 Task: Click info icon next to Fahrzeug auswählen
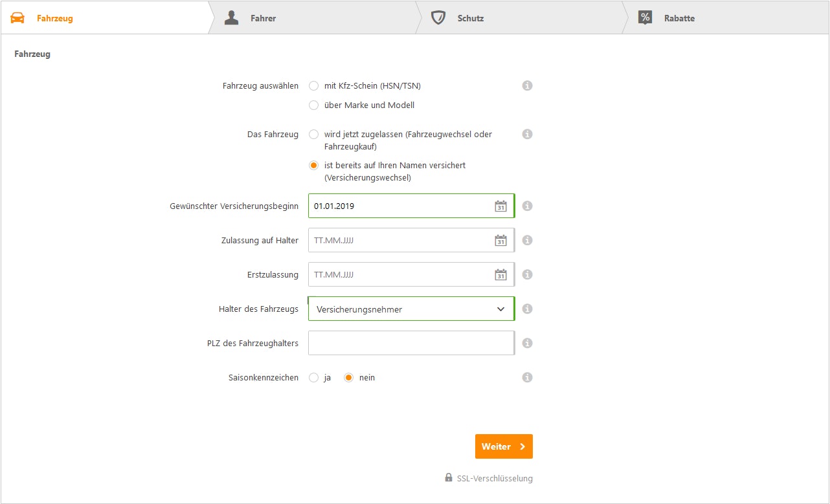(x=527, y=85)
